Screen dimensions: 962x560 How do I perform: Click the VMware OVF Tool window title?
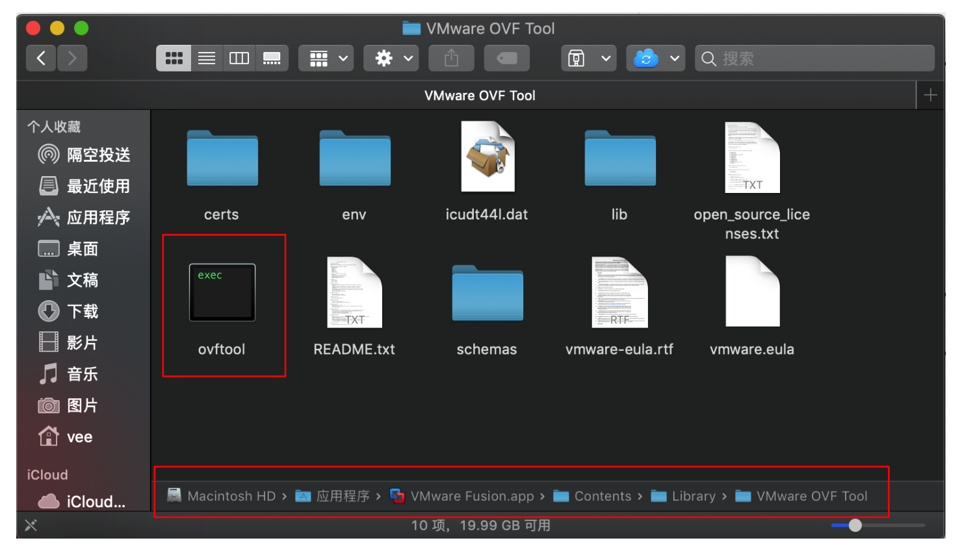479,29
